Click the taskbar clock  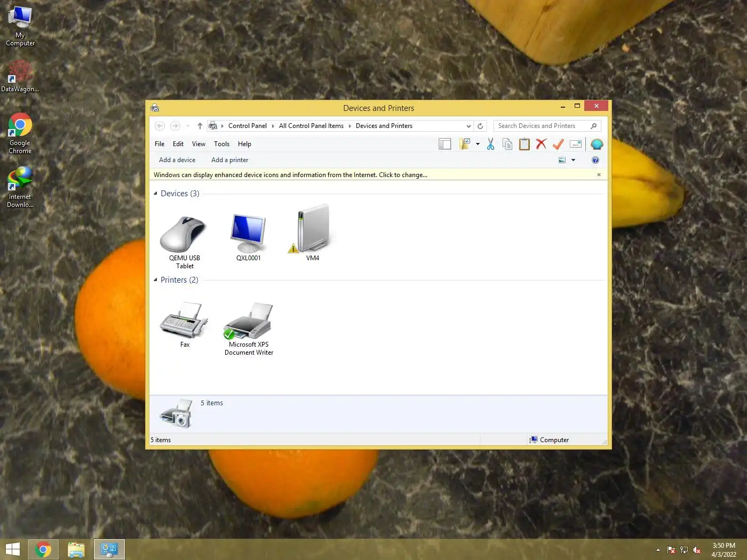click(x=724, y=550)
